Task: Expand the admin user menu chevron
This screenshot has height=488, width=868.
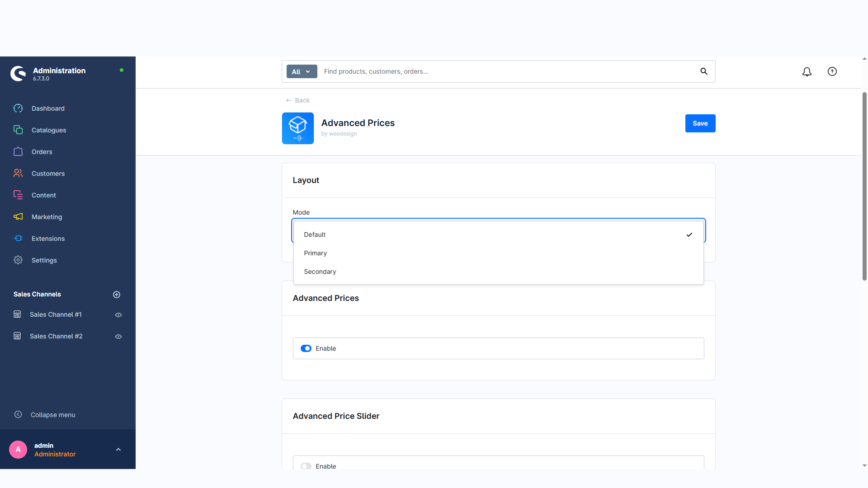Action: pos(118,450)
